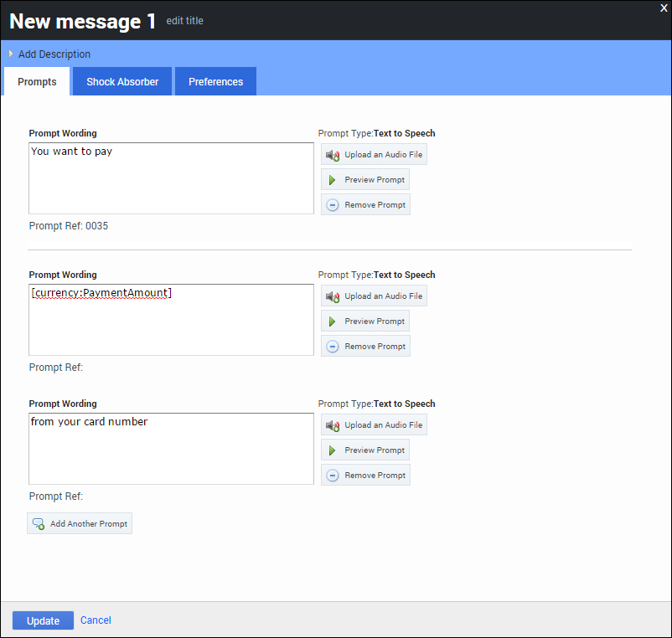Focus the 'You want to pay' wording box

click(172, 178)
